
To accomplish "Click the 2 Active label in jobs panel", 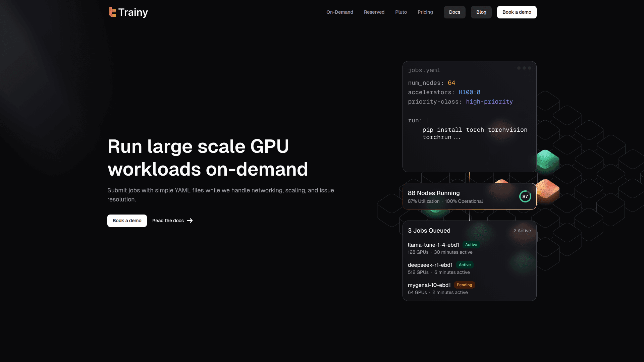I will pyautogui.click(x=522, y=231).
